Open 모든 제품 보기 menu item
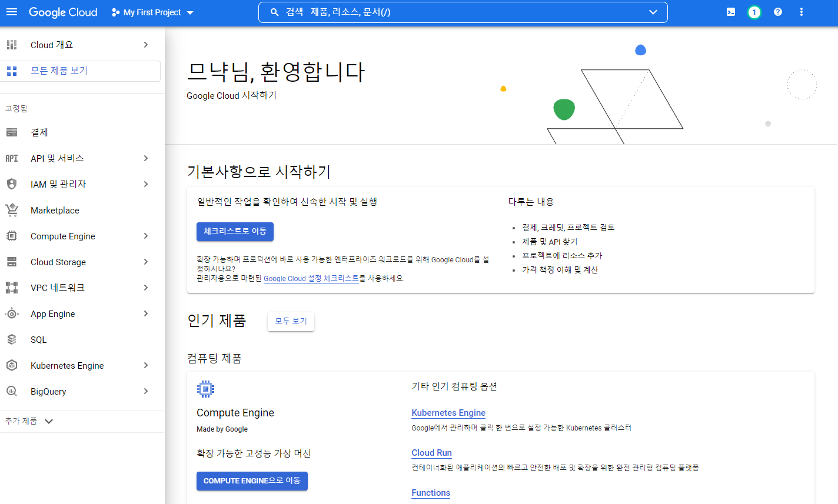Image resolution: width=838 pixels, height=504 pixels. click(80, 71)
